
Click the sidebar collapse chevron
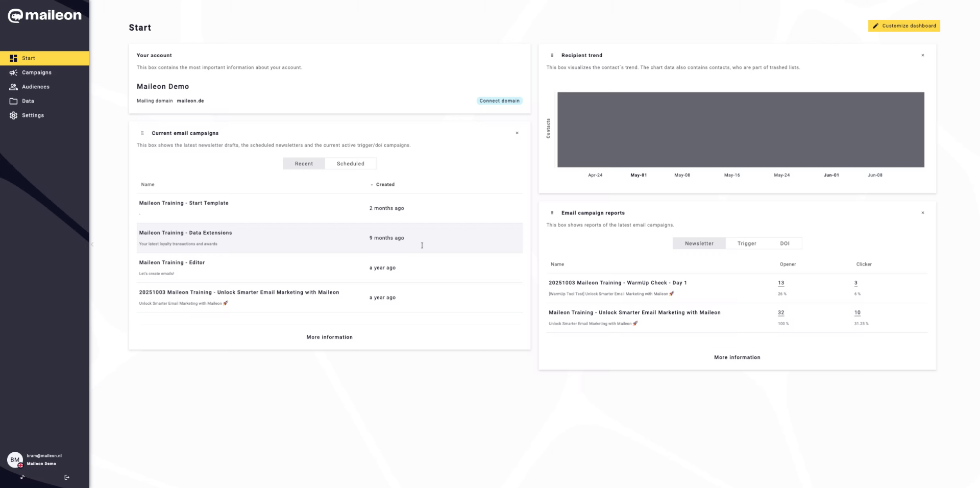(92, 245)
